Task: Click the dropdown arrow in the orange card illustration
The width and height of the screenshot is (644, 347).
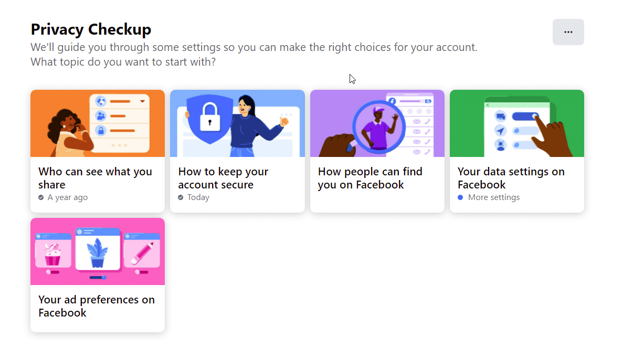Action: click(x=142, y=101)
